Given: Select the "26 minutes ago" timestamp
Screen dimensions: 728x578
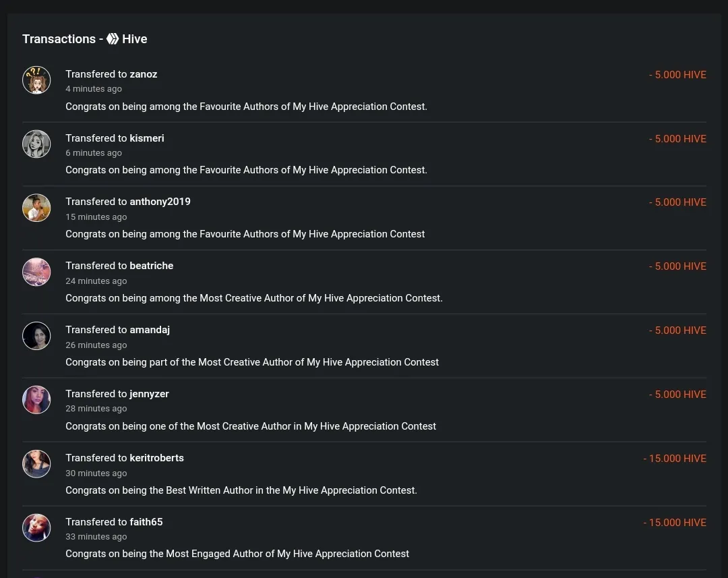Looking at the screenshot, I should point(96,345).
